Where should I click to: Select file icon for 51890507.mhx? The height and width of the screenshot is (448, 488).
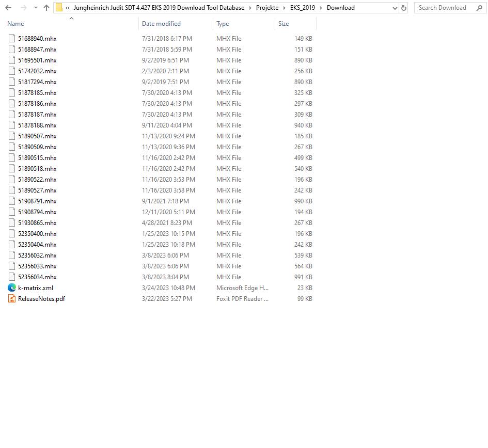[12, 136]
